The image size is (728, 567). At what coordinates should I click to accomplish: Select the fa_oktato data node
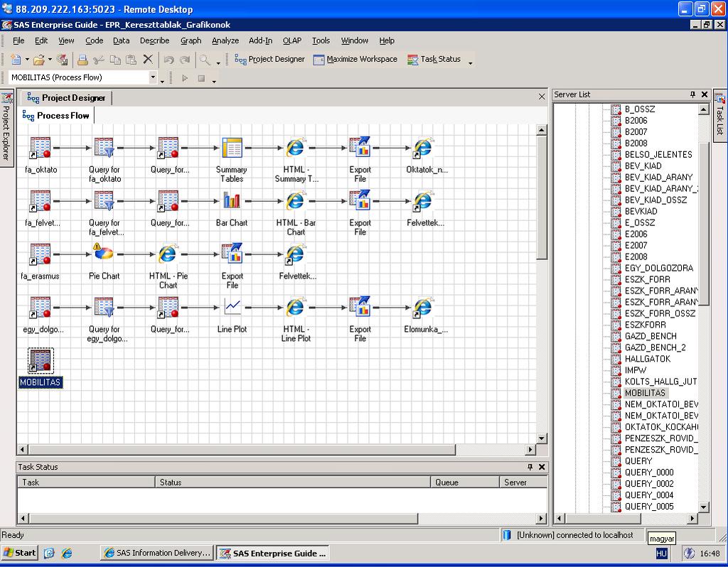click(x=41, y=148)
